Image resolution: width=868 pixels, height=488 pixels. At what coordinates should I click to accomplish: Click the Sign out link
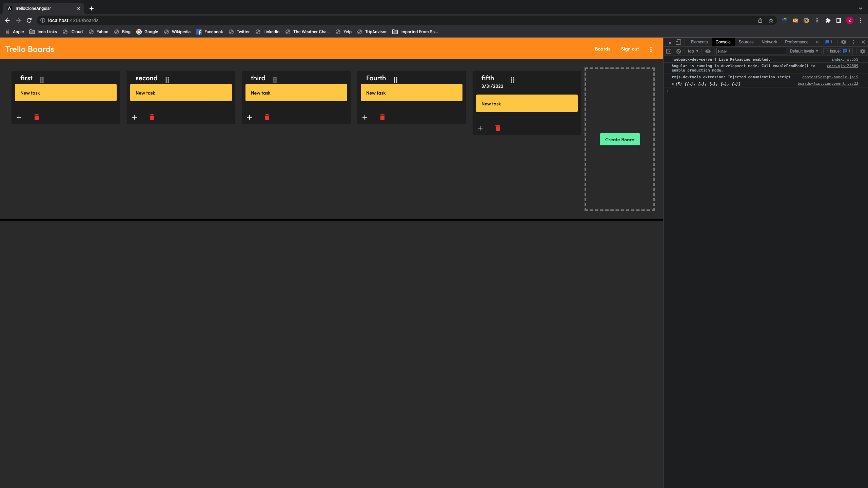click(630, 49)
